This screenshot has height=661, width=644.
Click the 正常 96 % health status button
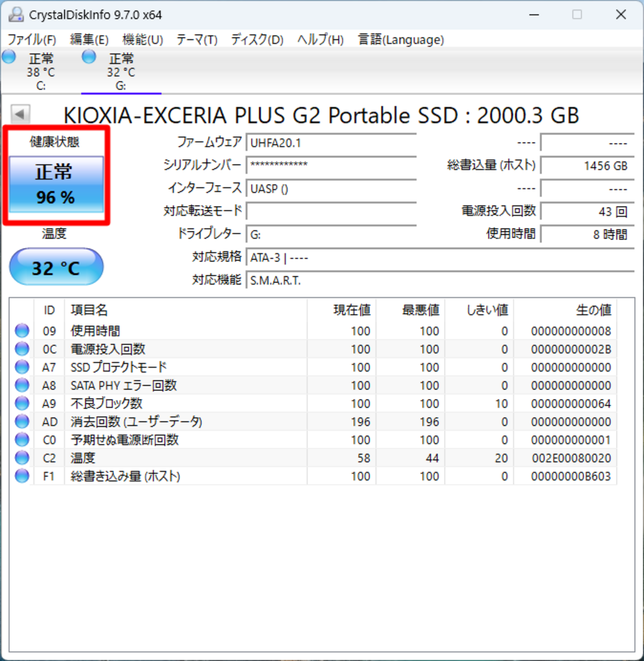(x=56, y=184)
